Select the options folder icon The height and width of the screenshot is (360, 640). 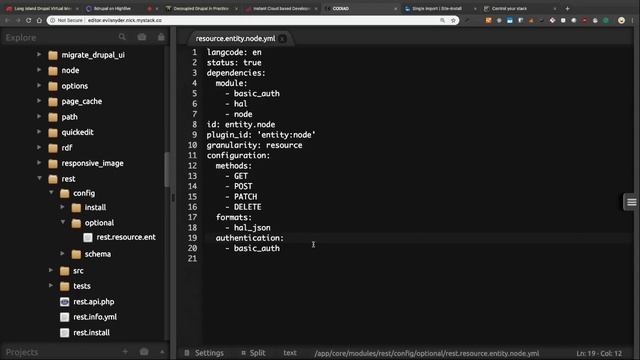coord(53,86)
